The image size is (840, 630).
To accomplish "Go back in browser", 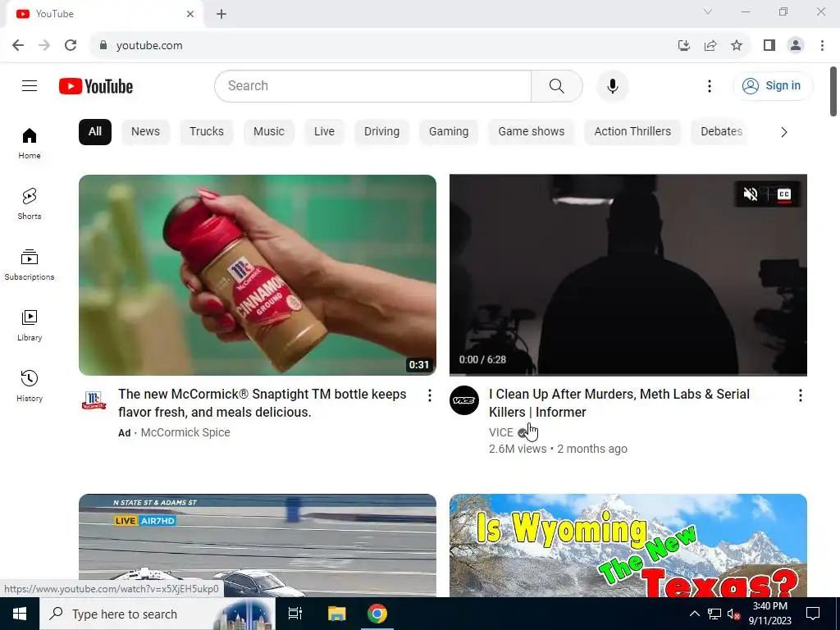I will 18,45.
